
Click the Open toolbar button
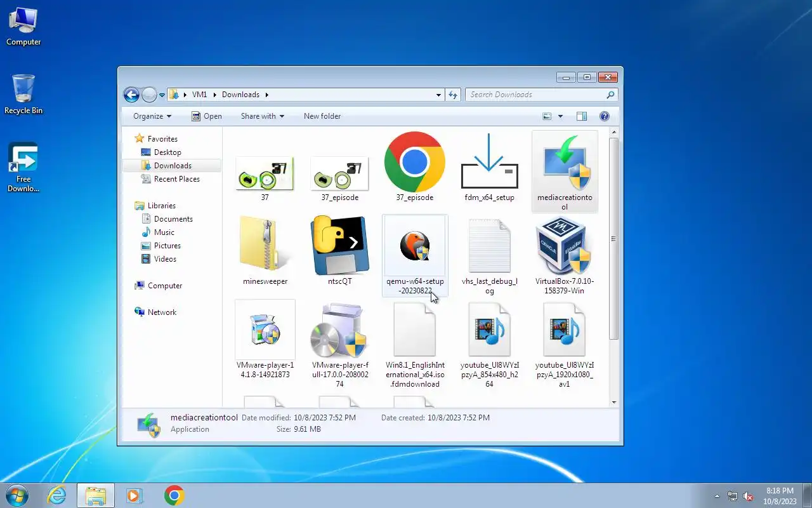[x=207, y=116]
